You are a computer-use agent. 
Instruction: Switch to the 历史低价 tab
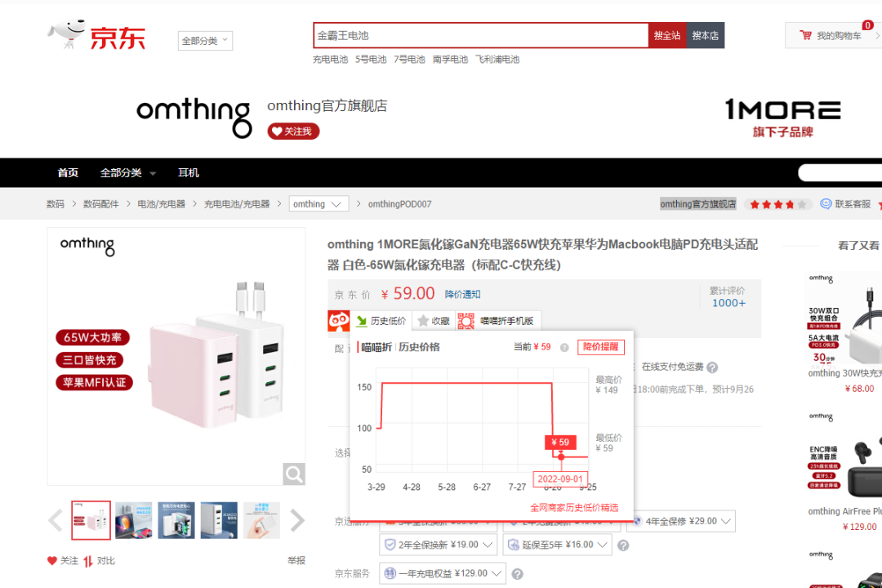[x=381, y=321]
